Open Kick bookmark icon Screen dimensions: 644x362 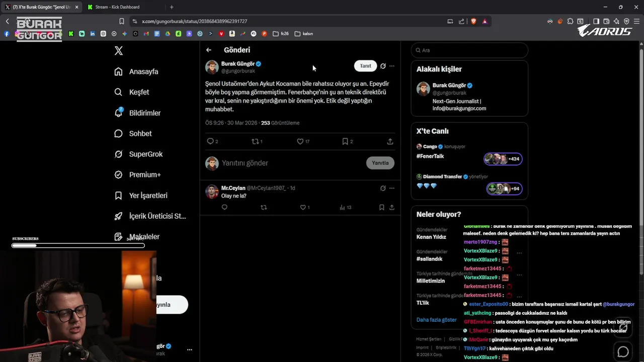(71, 34)
